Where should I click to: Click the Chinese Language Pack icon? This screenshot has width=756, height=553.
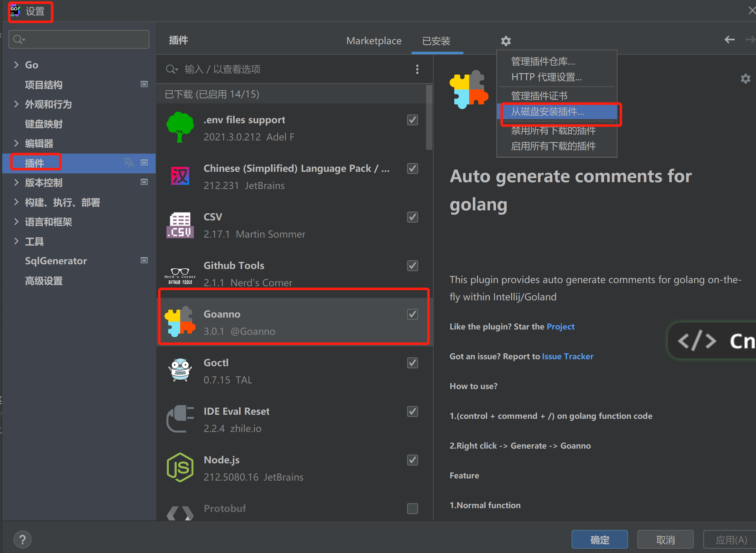[180, 176]
